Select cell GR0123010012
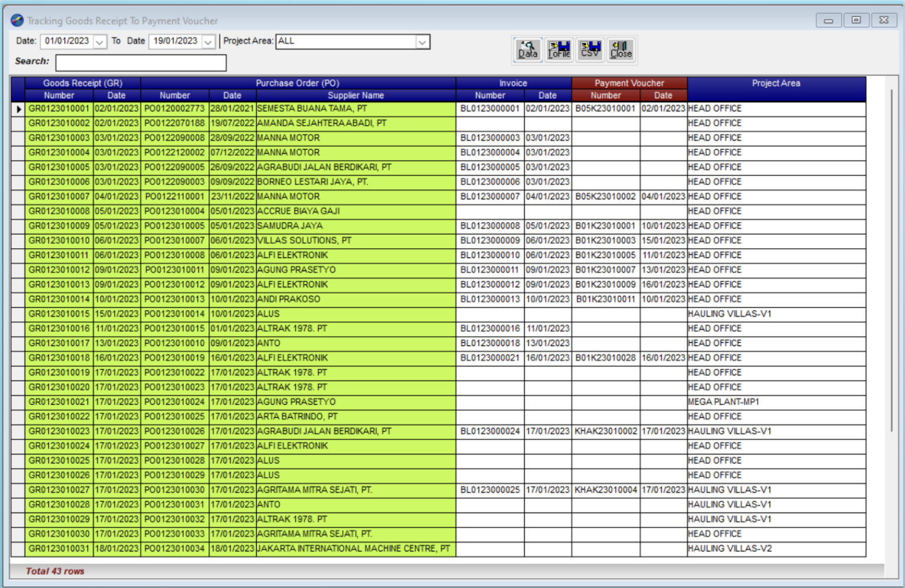Viewport: 905px width, 588px height. click(59, 270)
